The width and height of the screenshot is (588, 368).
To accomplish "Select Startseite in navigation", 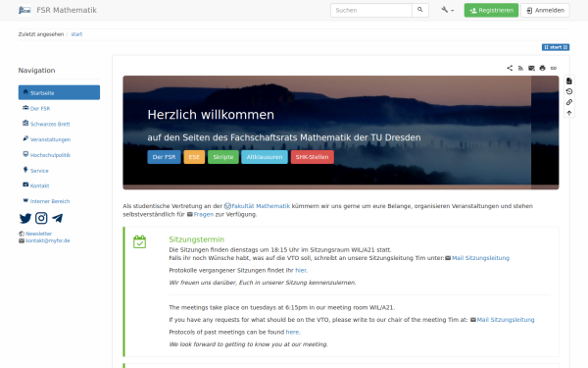I will 59,92.
